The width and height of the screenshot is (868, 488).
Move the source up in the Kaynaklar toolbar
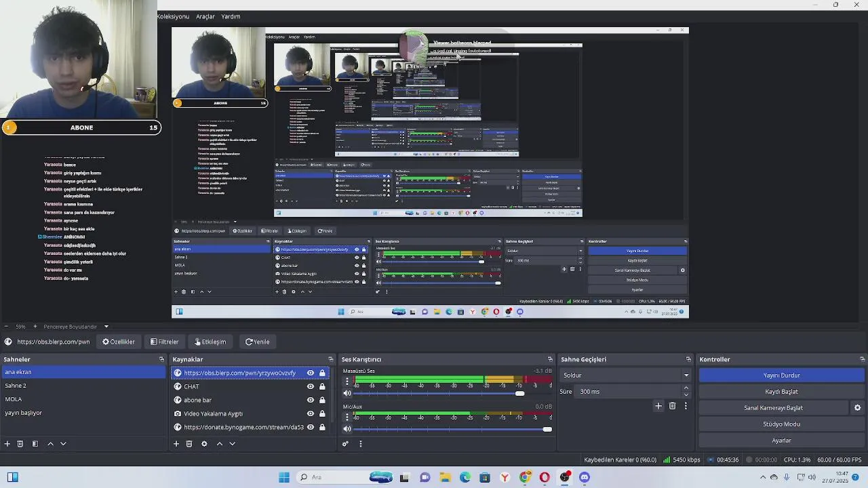219,444
